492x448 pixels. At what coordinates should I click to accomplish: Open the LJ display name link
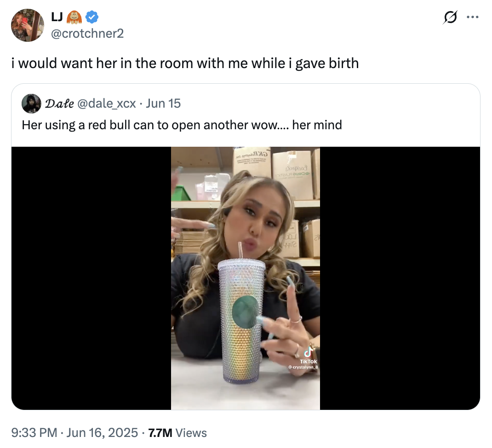(57, 17)
